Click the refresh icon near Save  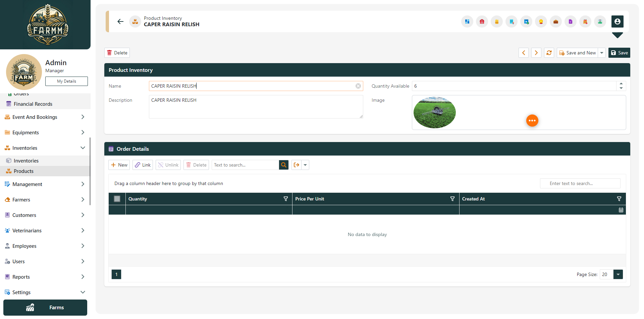pos(549,53)
